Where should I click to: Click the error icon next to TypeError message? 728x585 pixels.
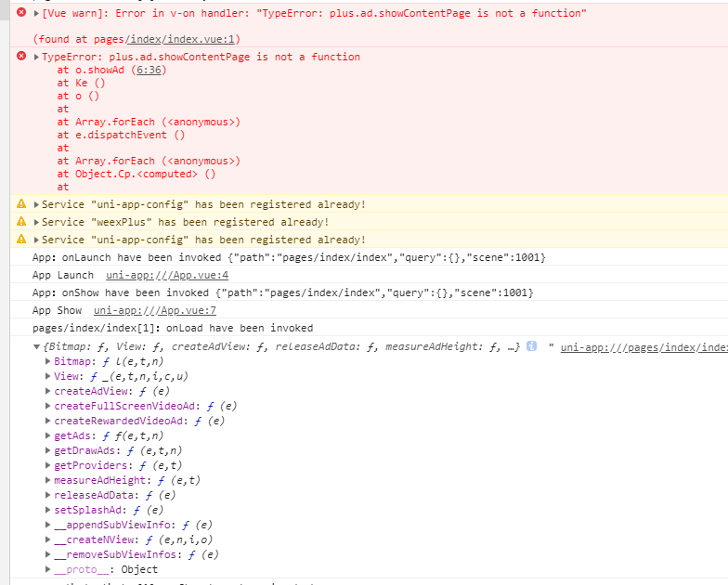(x=21, y=57)
